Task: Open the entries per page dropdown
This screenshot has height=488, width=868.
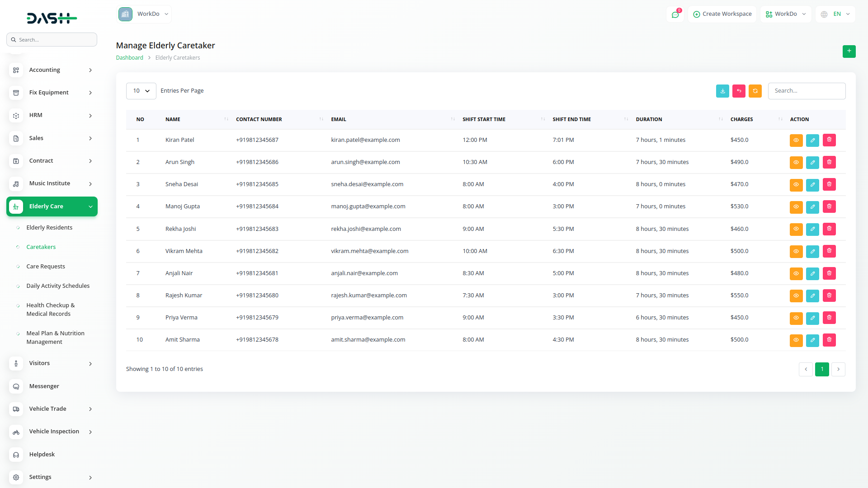Action: coord(141,91)
